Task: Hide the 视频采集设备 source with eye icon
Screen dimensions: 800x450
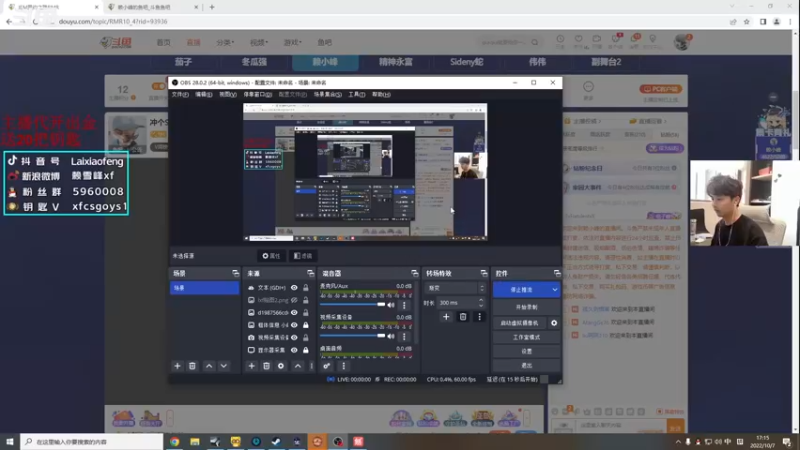Action: pyautogui.click(x=294, y=337)
